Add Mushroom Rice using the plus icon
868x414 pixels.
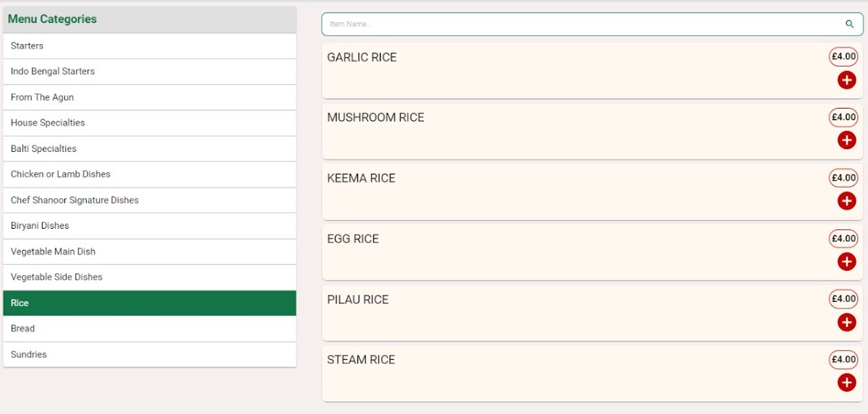[x=846, y=140]
